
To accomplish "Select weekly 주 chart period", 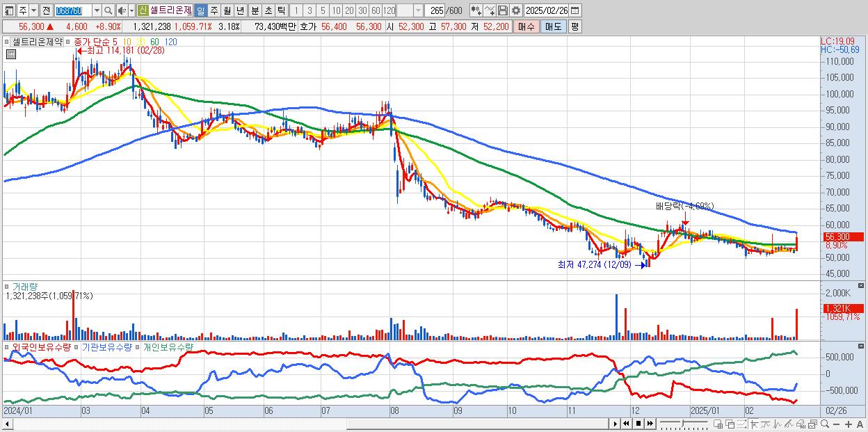I will pyautogui.click(x=214, y=10).
